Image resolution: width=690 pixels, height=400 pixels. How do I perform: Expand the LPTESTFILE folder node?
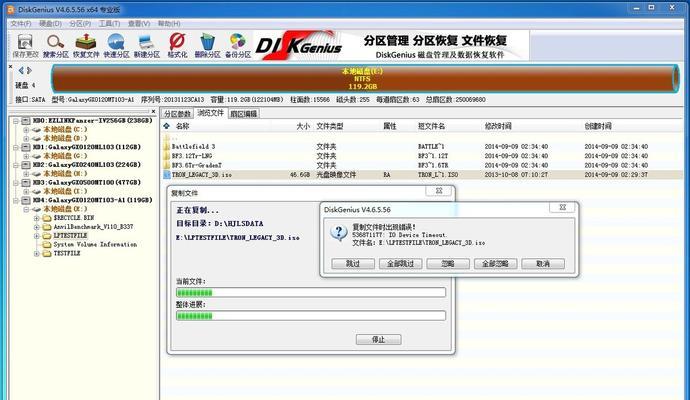point(37,236)
